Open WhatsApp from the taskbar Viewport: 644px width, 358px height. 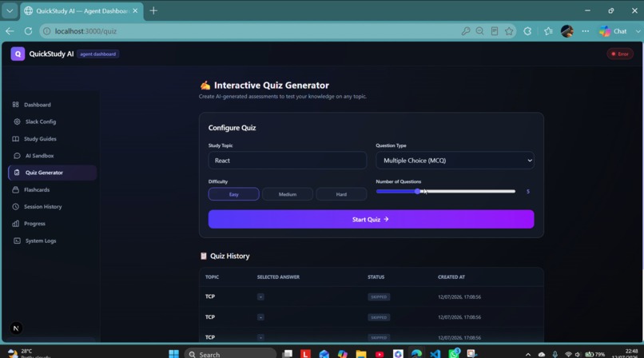click(x=454, y=353)
